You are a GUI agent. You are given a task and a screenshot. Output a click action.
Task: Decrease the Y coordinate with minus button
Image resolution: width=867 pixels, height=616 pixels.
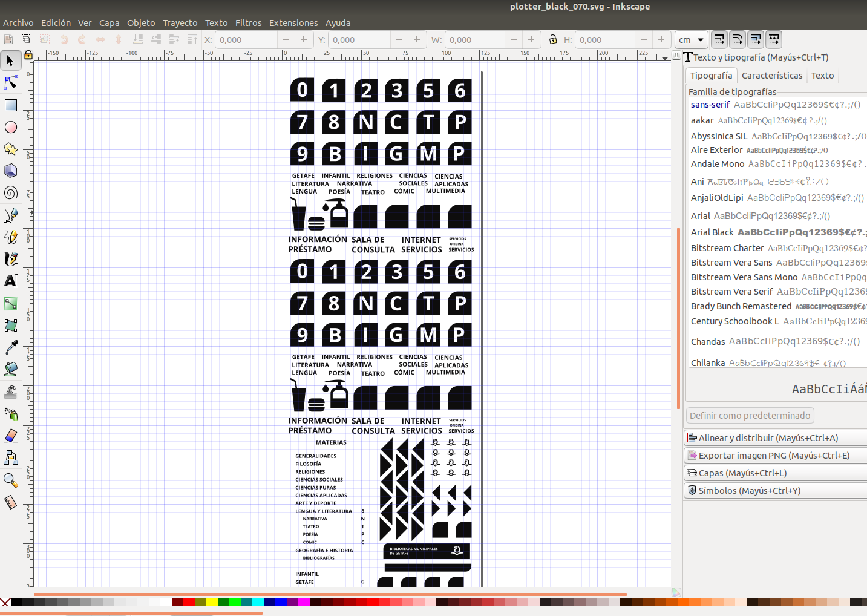tap(399, 39)
